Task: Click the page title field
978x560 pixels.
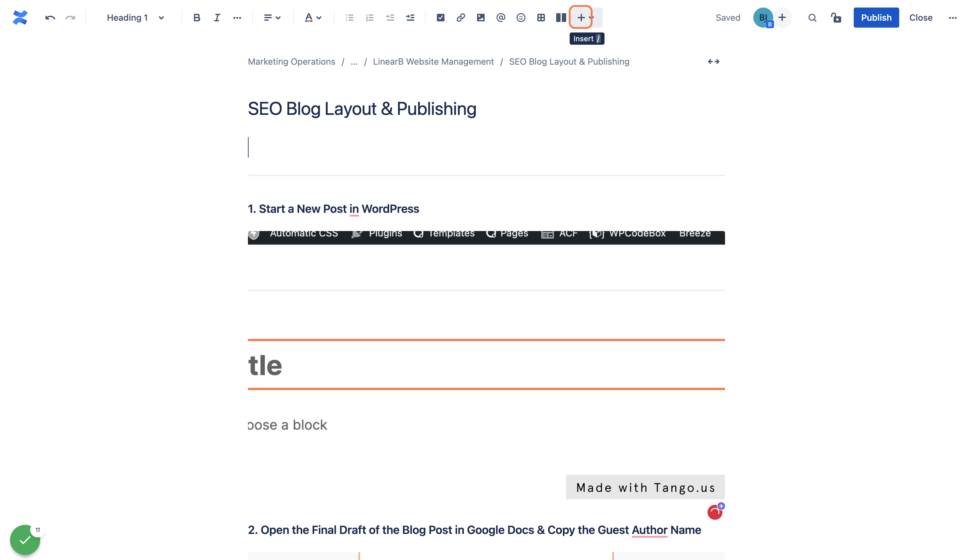Action: point(362,109)
